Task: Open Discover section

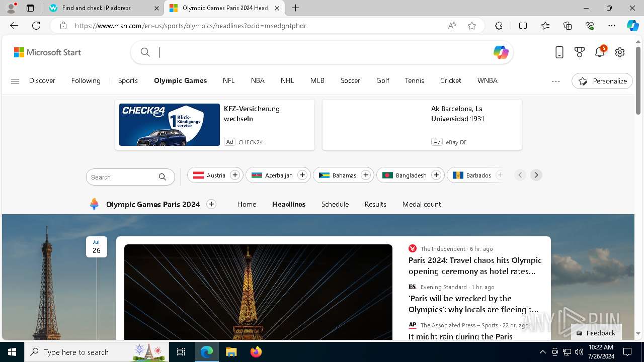Action: pyautogui.click(x=42, y=80)
